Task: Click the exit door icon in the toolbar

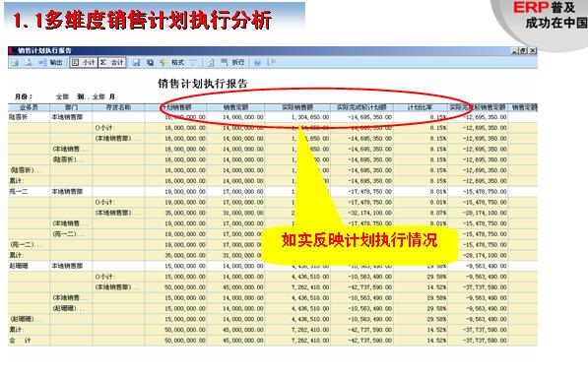Action: coord(271,62)
